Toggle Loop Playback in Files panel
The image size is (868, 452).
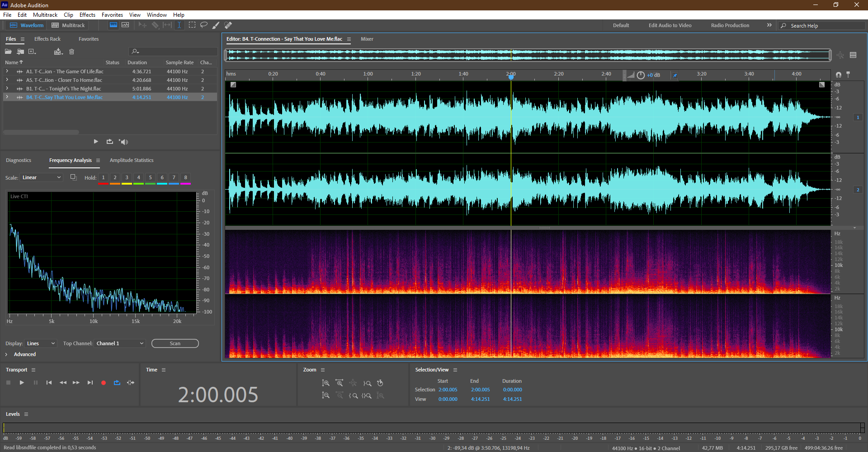[110, 142]
